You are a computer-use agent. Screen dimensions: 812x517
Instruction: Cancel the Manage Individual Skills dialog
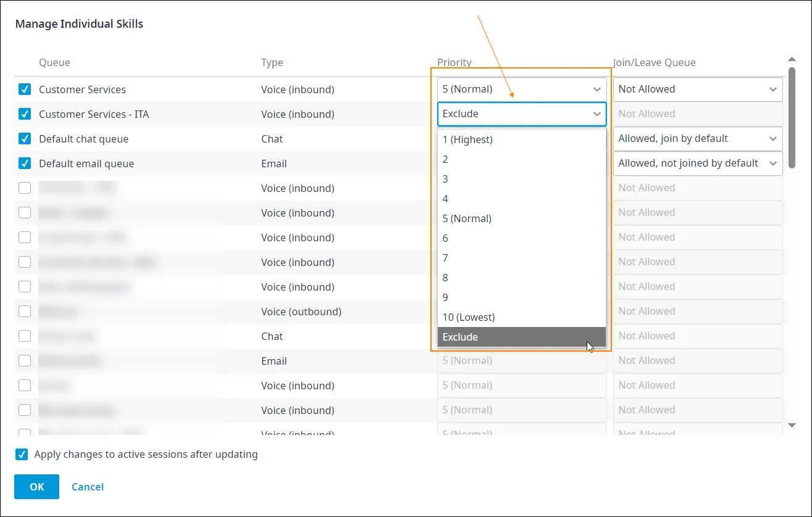pos(88,487)
